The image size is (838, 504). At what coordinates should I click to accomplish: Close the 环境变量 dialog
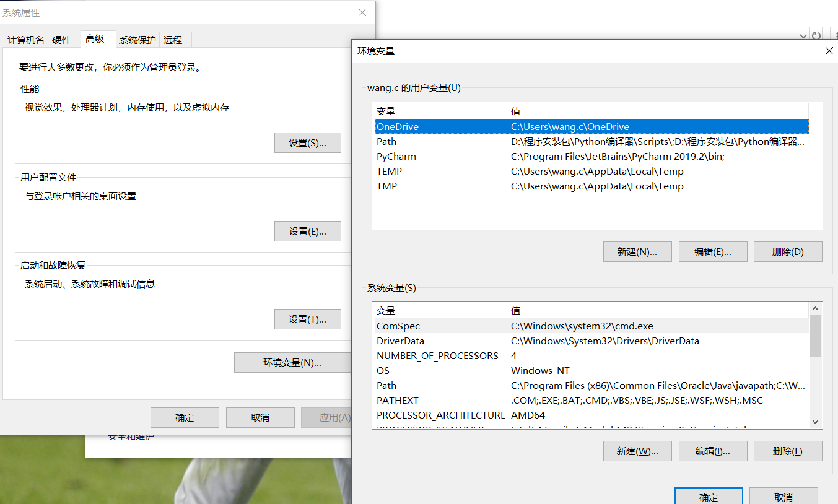829,51
